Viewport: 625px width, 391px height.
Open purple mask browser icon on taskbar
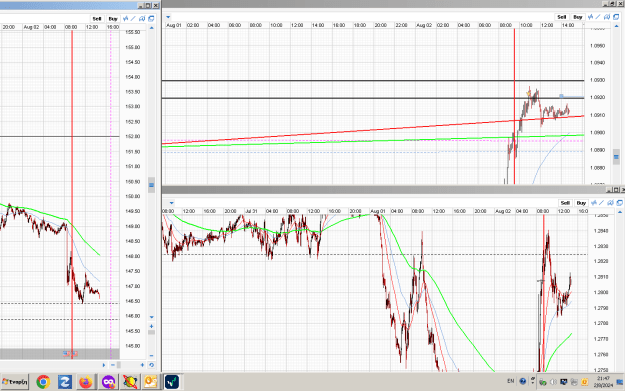(108, 382)
